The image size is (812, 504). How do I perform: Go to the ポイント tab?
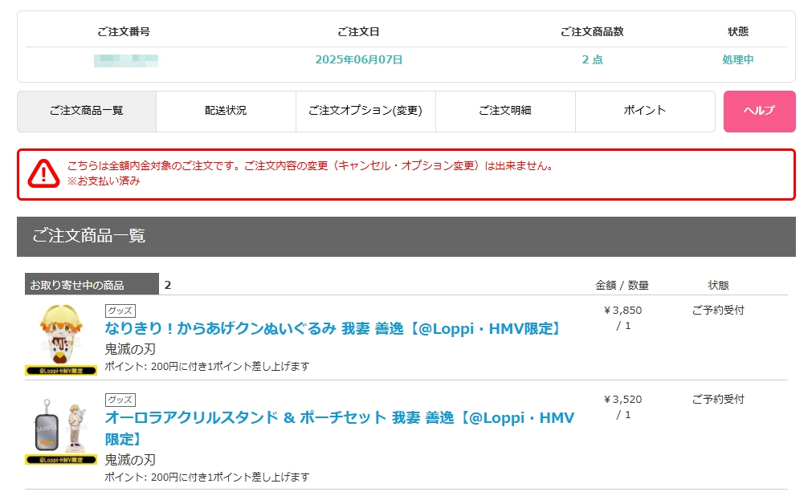click(x=645, y=112)
